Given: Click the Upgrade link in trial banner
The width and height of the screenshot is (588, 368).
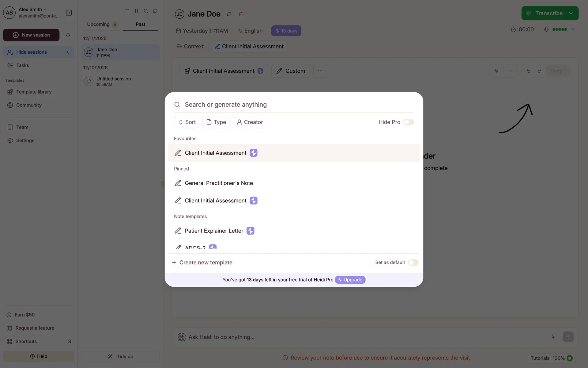Looking at the screenshot, I should (x=350, y=280).
